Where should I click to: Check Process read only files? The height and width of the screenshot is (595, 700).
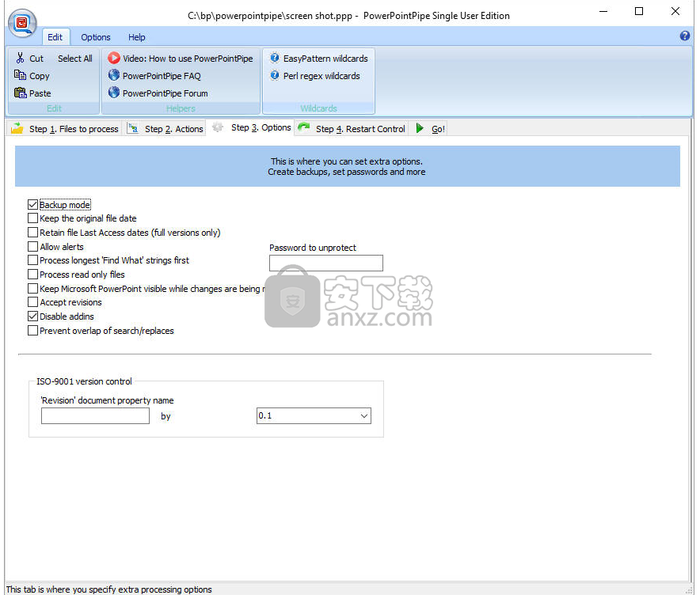32,275
